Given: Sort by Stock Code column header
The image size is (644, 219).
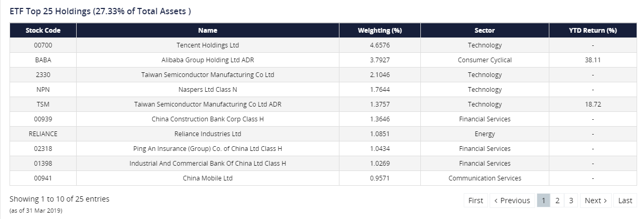Looking at the screenshot, I should pos(43,31).
